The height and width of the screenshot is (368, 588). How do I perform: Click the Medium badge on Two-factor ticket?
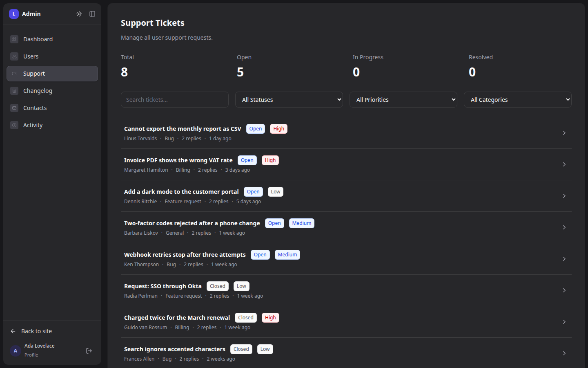302,223
